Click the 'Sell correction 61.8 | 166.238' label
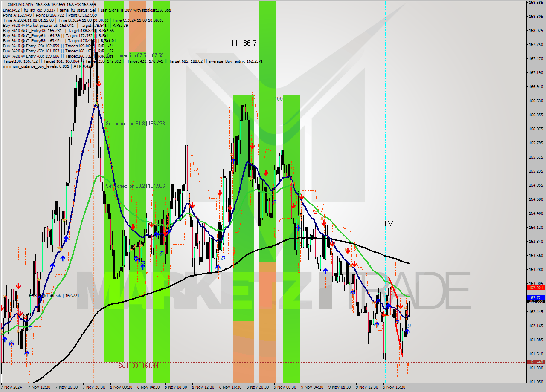546x392 pixels. 135,123
